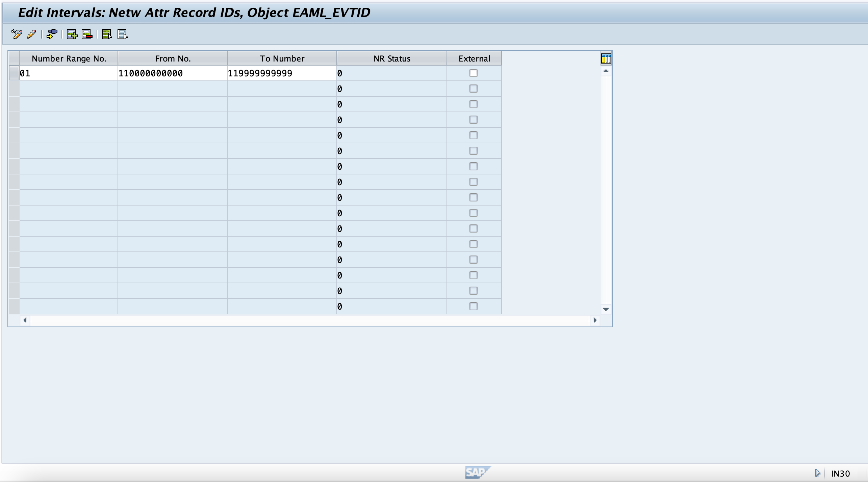Click the table scroll up arrow

click(606, 71)
